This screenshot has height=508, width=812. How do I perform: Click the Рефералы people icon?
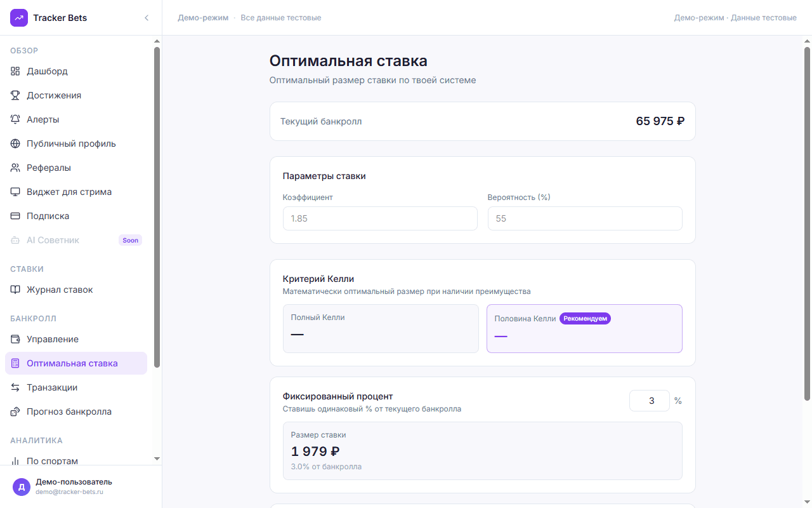[15, 168]
